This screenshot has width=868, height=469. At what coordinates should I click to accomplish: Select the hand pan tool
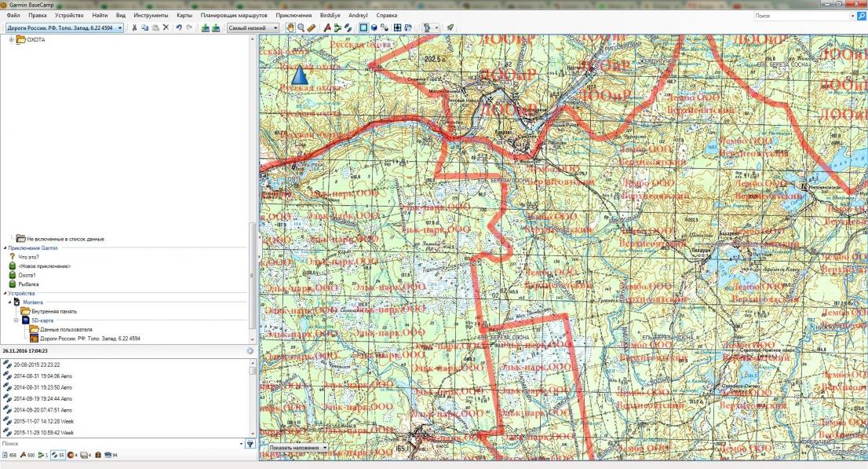pyautogui.click(x=290, y=27)
